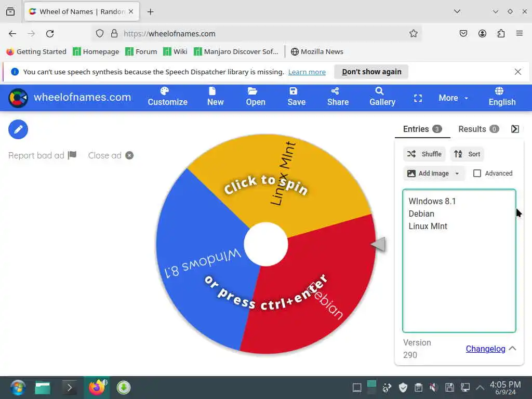
Task: Shuffle the wheel entries
Action: (424, 154)
